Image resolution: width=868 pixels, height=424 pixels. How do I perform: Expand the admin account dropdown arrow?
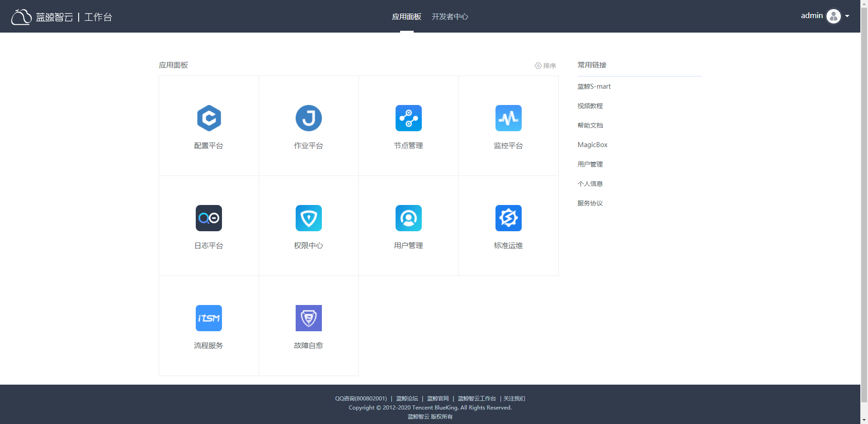click(847, 16)
